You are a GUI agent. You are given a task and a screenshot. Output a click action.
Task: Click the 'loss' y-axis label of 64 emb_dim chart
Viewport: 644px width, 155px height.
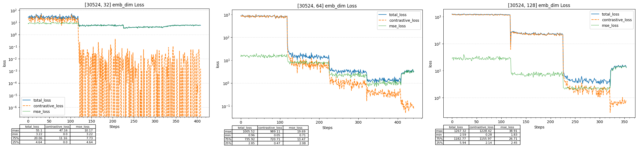click(218, 64)
